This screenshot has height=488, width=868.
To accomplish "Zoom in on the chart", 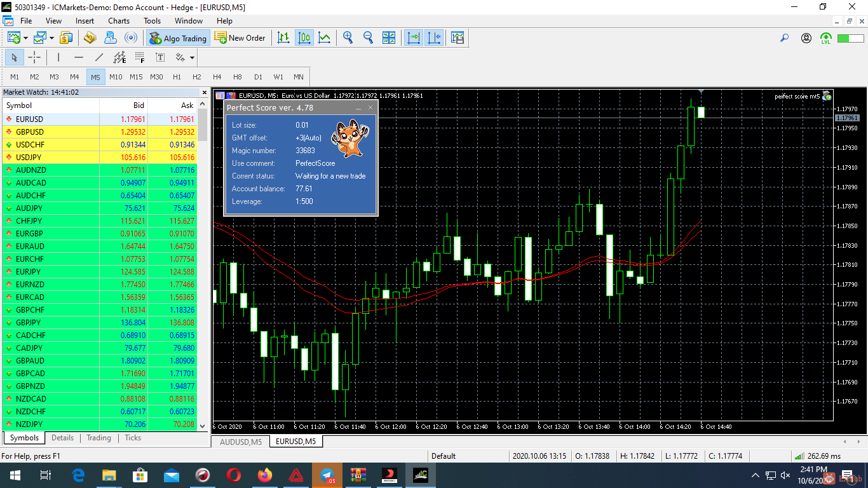I will pyautogui.click(x=348, y=38).
